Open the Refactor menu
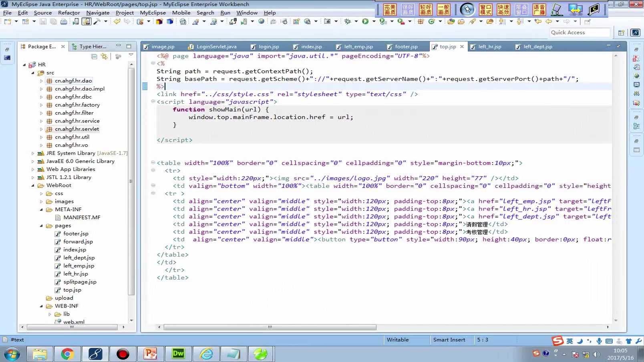This screenshot has height=362, width=644. pos(69,13)
